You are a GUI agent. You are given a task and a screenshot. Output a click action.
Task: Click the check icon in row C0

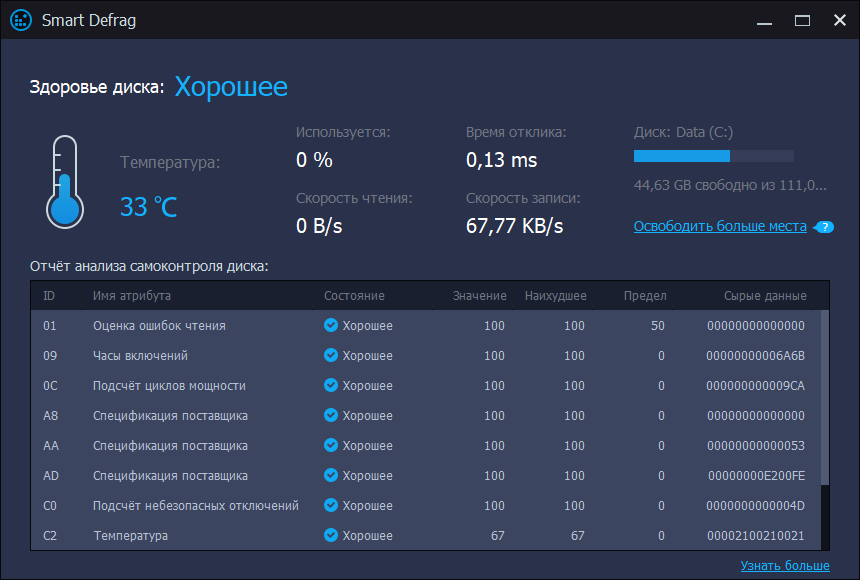coord(331,505)
